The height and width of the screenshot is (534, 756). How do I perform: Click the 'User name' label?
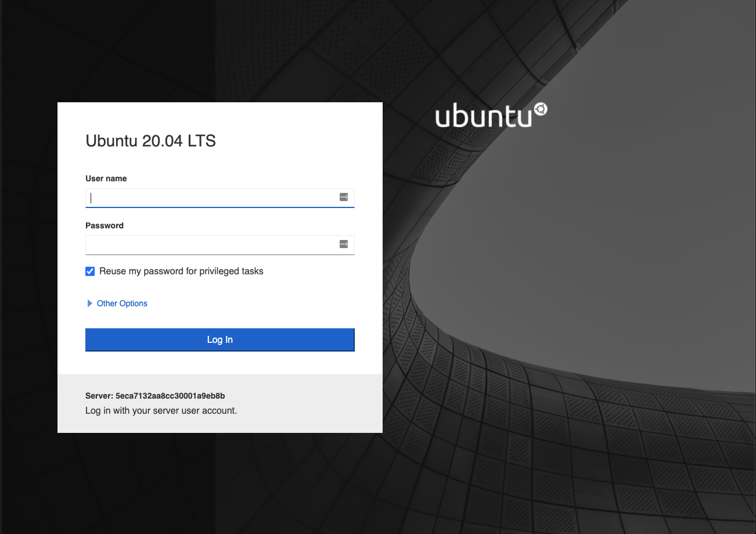click(x=106, y=178)
